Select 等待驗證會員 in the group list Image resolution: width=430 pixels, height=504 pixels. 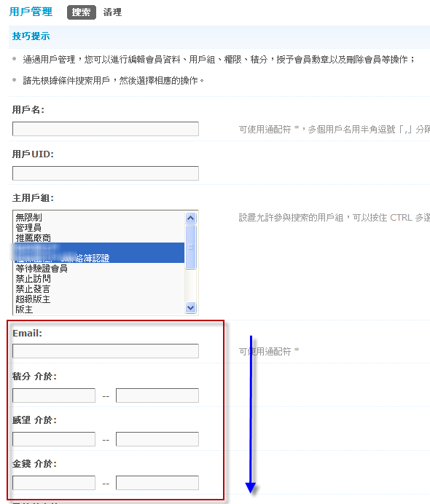pos(99,268)
